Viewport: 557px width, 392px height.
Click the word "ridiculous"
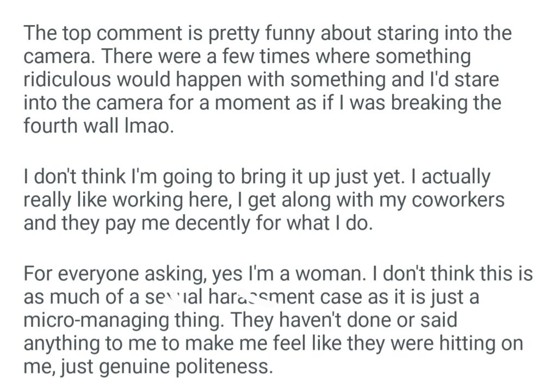pyautogui.click(x=69, y=79)
